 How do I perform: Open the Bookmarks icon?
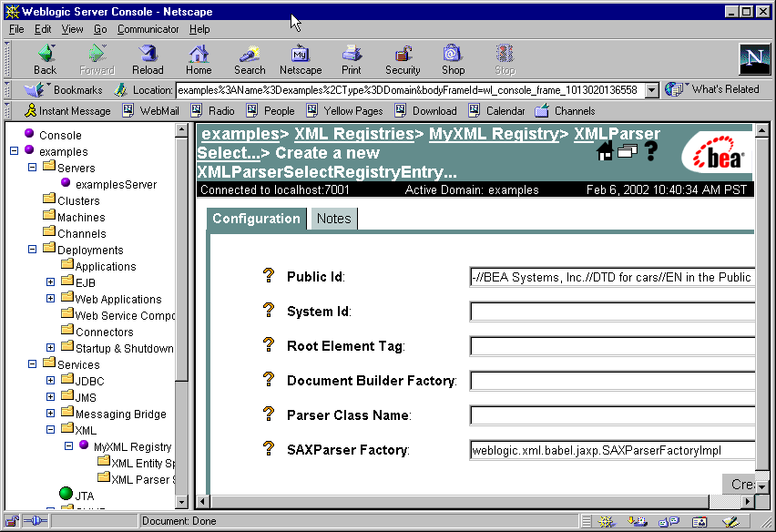coord(36,90)
